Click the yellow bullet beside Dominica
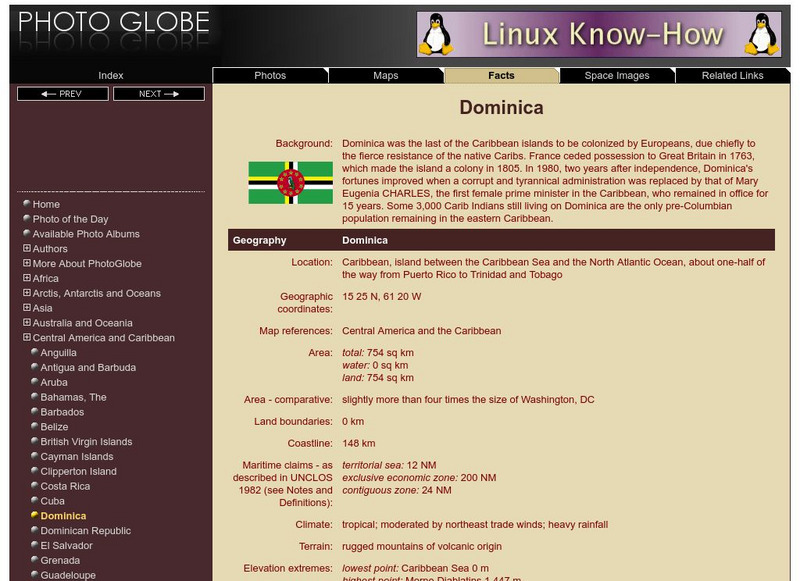The image size is (800, 581). (x=35, y=516)
